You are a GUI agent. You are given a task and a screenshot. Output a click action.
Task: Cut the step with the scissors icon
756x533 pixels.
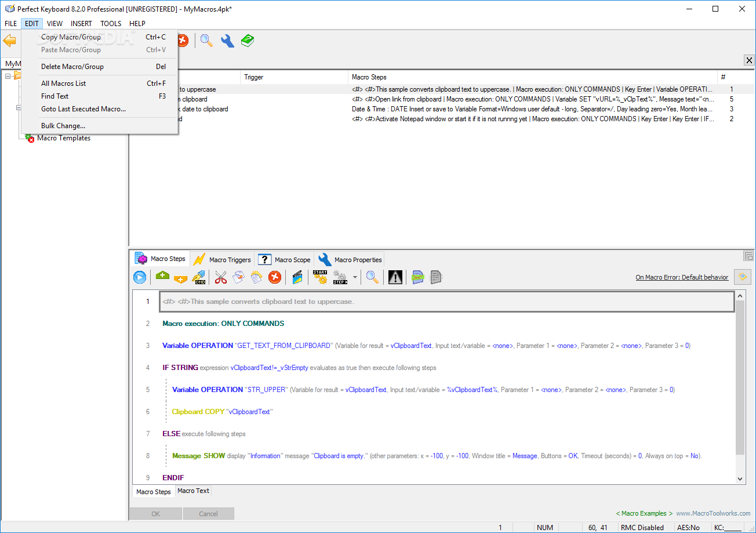click(x=221, y=277)
